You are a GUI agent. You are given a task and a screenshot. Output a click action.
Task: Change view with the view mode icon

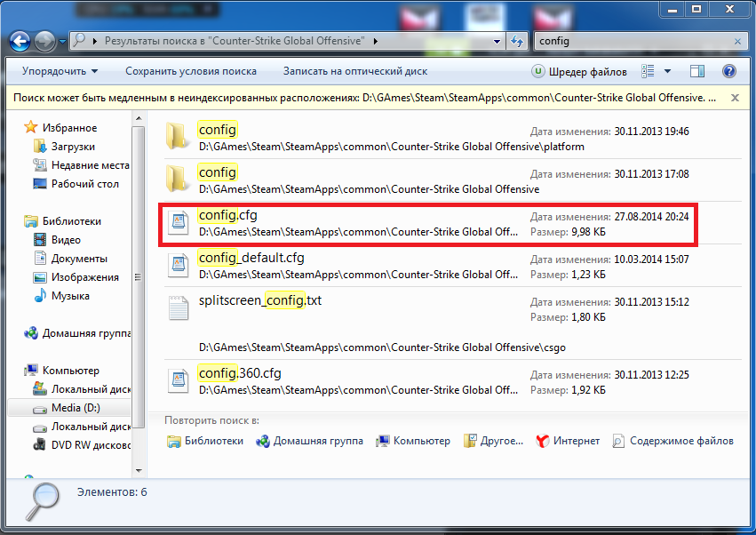coord(648,71)
